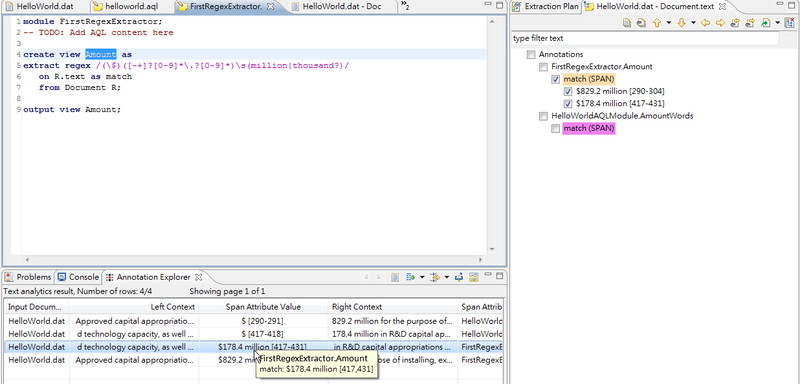The width and height of the screenshot is (800, 384).
Task: Open dropdown beside list with green diamond icon
Action: 422,277
